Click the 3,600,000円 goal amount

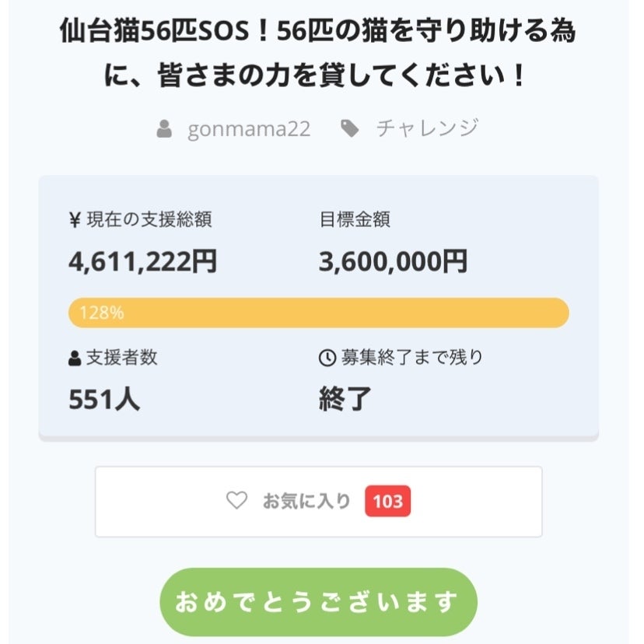pyautogui.click(x=393, y=262)
